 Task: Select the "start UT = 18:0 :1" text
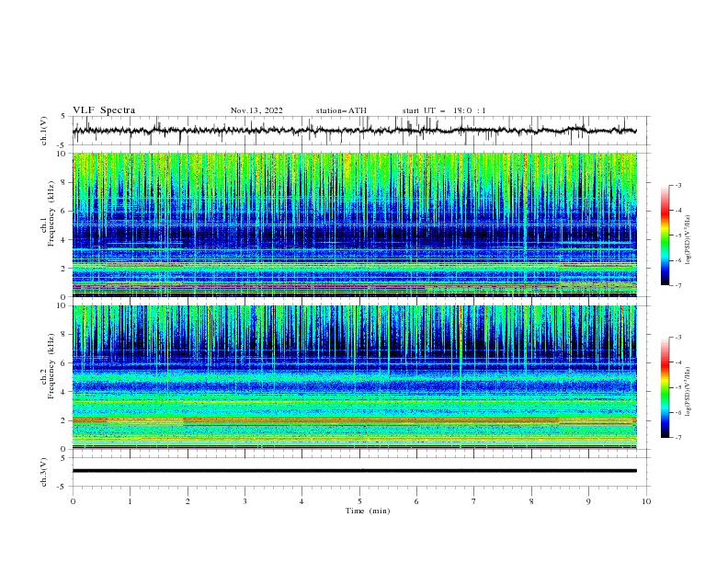click(x=444, y=110)
